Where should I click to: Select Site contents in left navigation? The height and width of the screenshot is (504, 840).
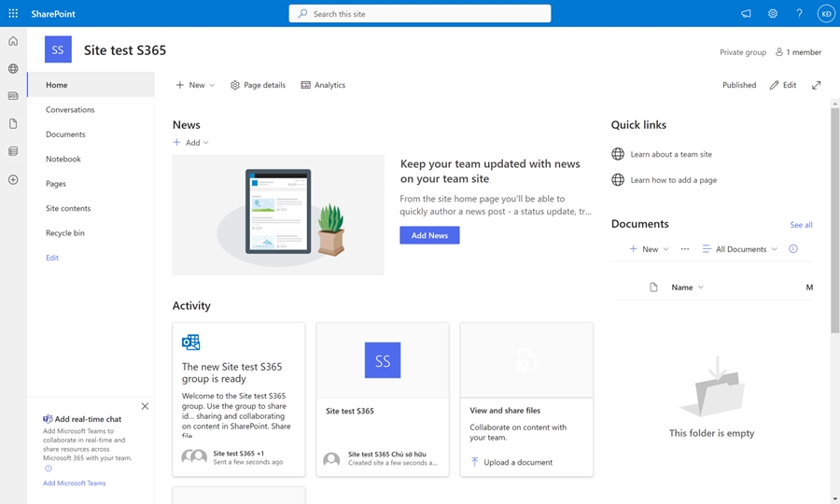point(68,208)
